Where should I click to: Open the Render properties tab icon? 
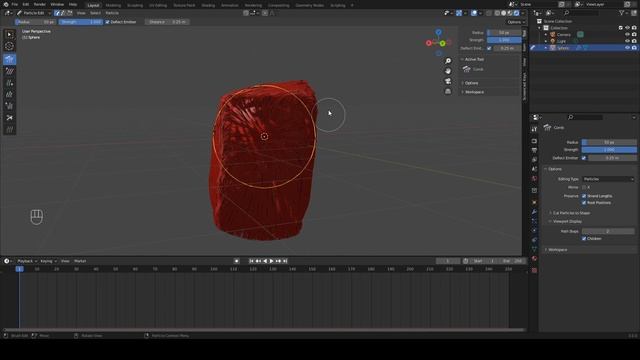click(534, 141)
